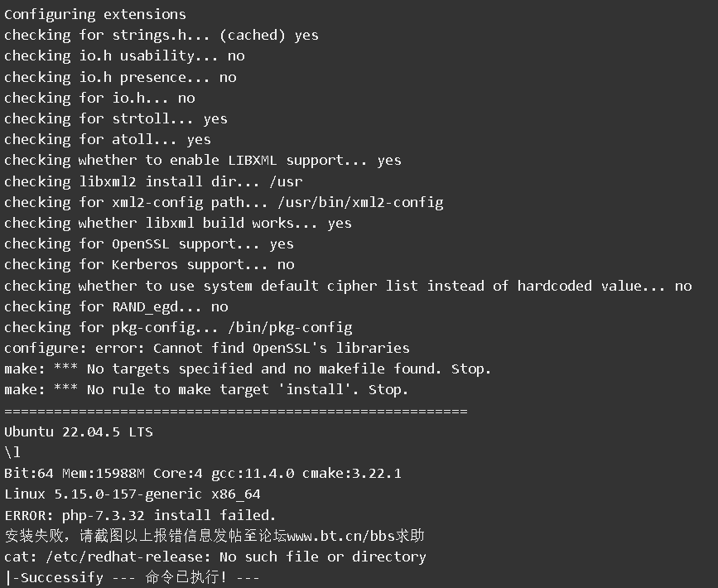718x588 pixels.
Task: Click the /bin/pkg-config path text
Action: pyautogui.click(x=290, y=327)
